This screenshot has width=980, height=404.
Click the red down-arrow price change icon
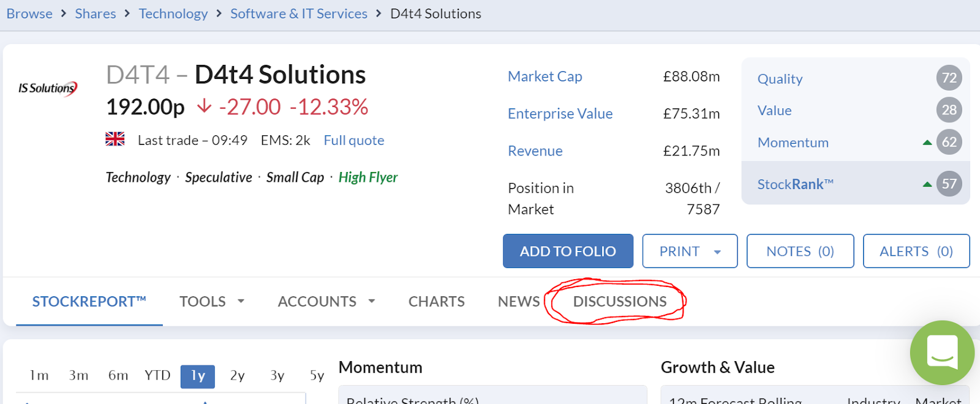pyautogui.click(x=204, y=107)
